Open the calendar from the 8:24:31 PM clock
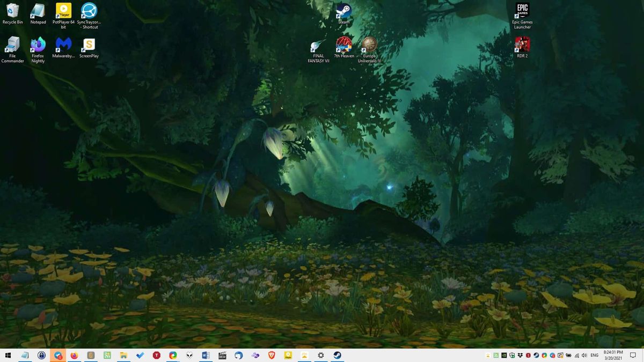Image resolution: width=644 pixels, height=362 pixels. point(613,355)
